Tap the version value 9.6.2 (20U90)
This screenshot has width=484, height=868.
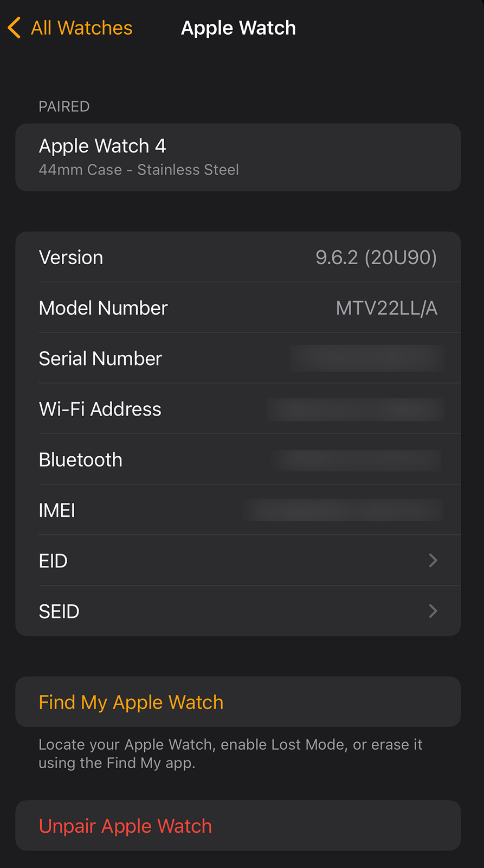click(376, 258)
